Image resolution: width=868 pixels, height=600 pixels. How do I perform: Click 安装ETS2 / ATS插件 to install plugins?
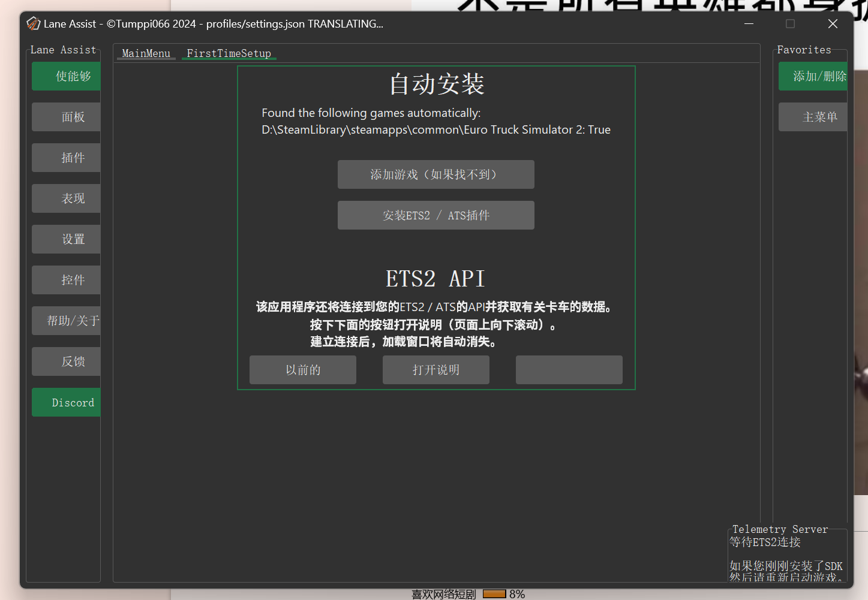pos(435,215)
